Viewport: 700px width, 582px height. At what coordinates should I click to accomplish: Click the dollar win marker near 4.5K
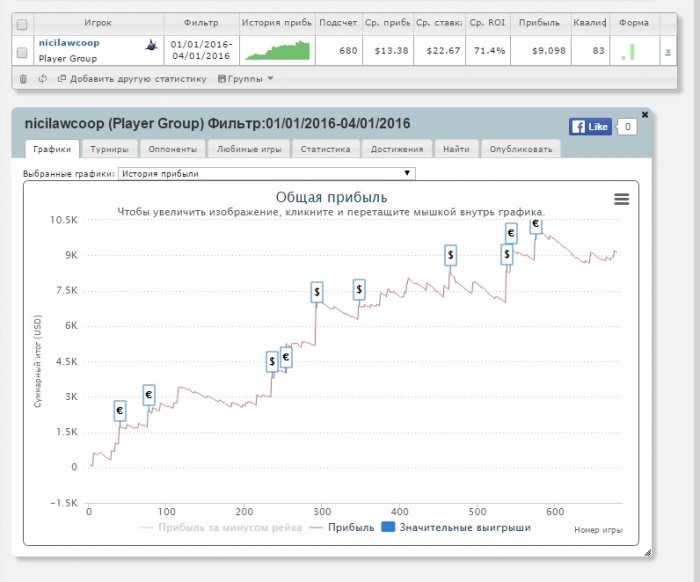(x=272, y=362)
